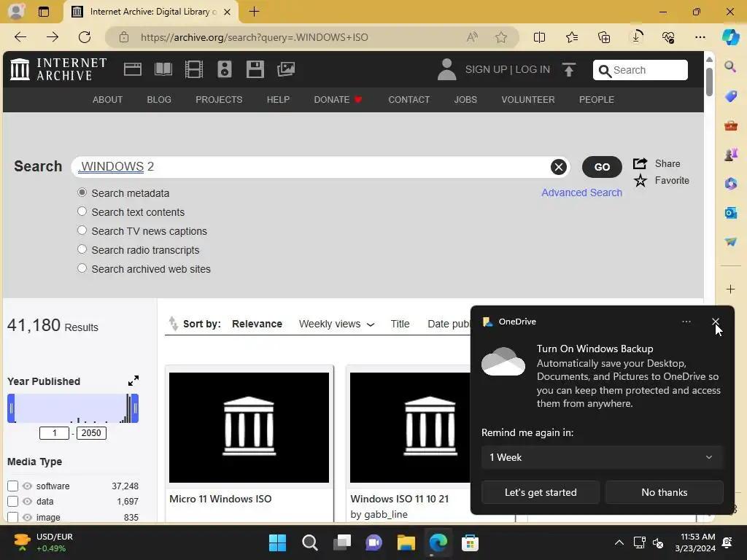Open the VOLUNTEER menu item
This screenshot has height=560, width=747.
pyautogui.click(x=528, y=99)
